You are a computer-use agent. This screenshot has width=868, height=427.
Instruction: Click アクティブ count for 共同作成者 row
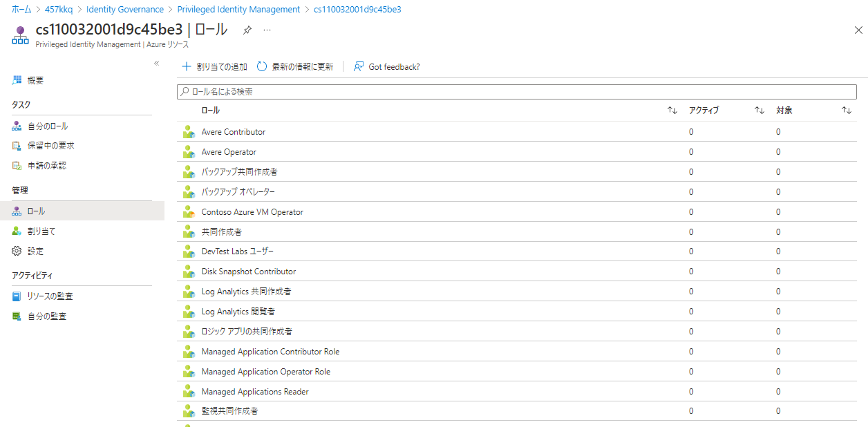tap(691, 232)
